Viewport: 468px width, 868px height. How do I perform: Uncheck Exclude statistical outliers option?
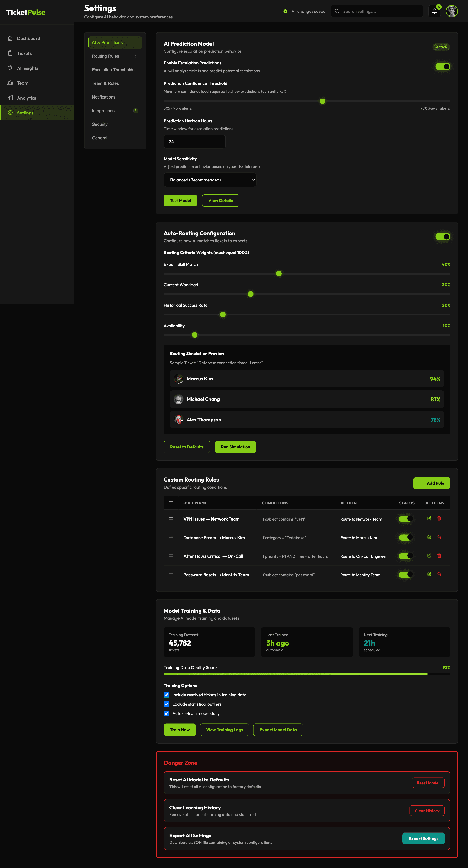[x=167, y=704]
